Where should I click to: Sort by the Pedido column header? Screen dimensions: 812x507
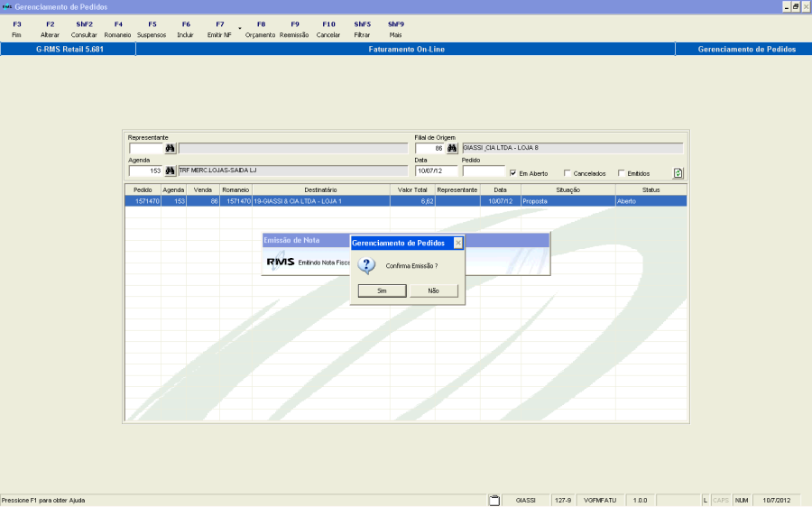[143, 190]
